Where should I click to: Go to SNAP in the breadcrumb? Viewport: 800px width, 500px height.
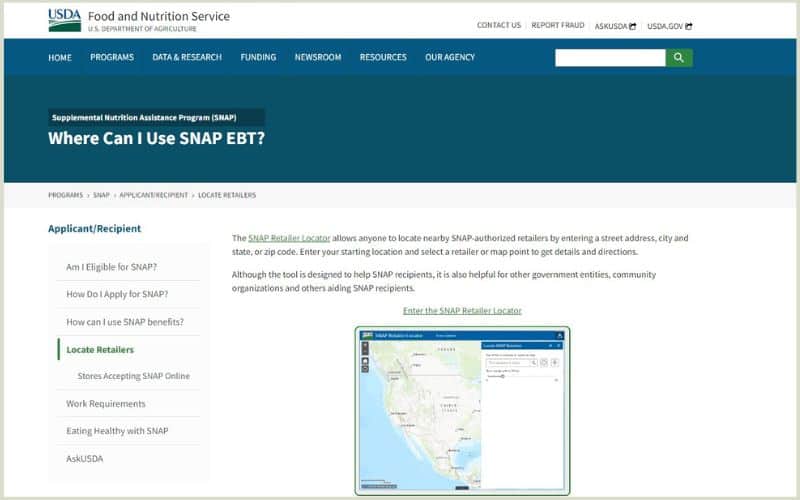(x=101, y=195)
